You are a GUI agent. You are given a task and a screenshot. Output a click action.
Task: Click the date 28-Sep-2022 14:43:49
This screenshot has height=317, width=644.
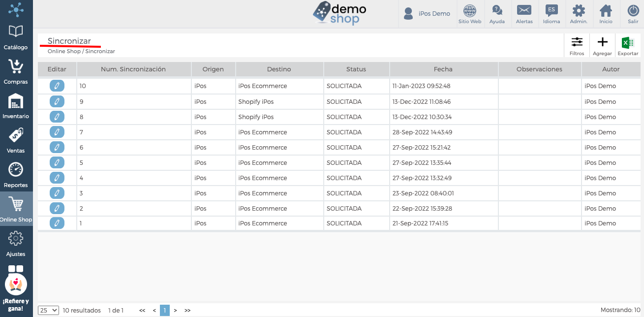pos(422,132)
